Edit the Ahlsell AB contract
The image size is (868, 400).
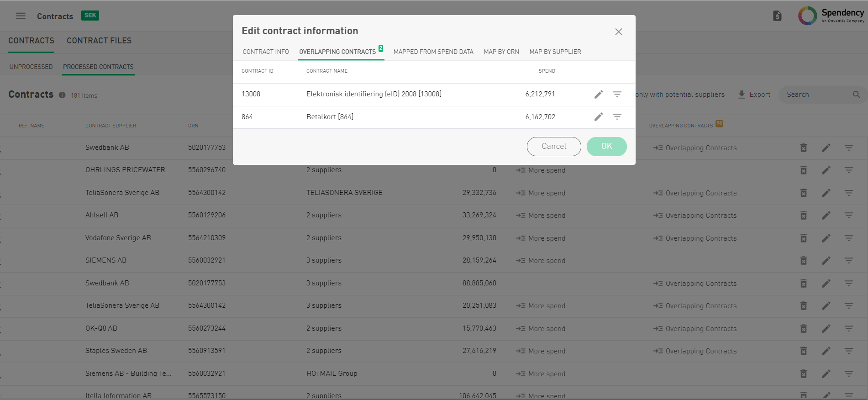[826, 216]
